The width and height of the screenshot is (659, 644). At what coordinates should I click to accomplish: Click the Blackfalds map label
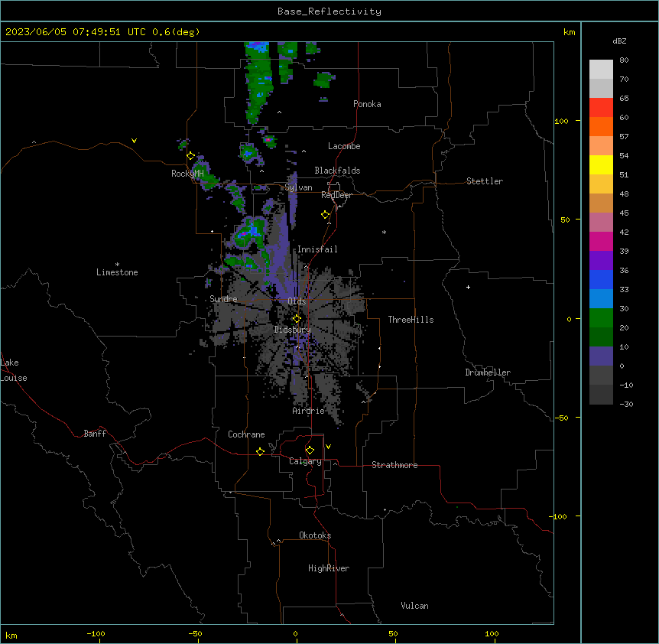point(337,171)
